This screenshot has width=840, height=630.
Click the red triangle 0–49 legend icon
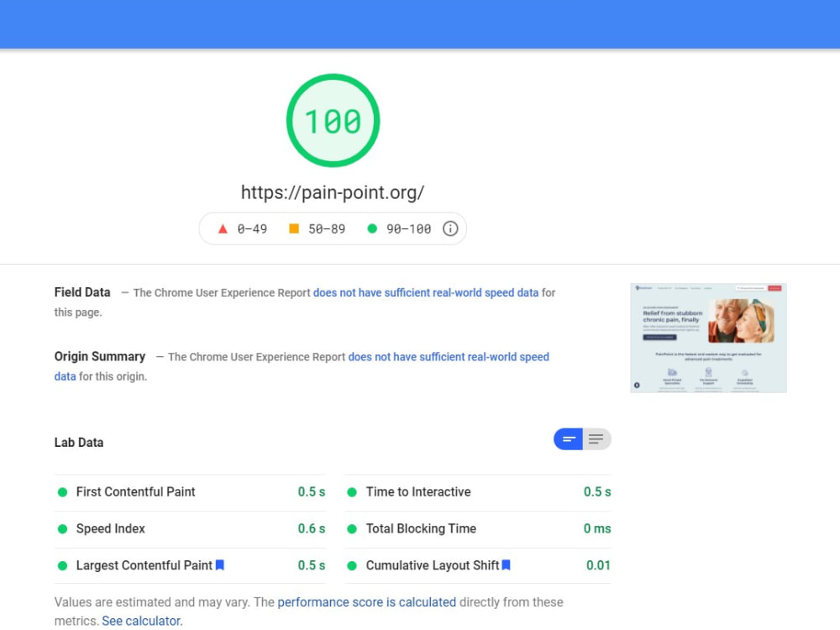(x=223, y=229)
